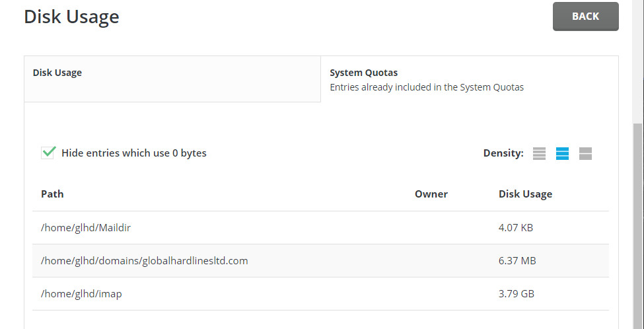644x329 pixels.
Task: Click the 6.37 MB usage value
Action: coord(517,261)
